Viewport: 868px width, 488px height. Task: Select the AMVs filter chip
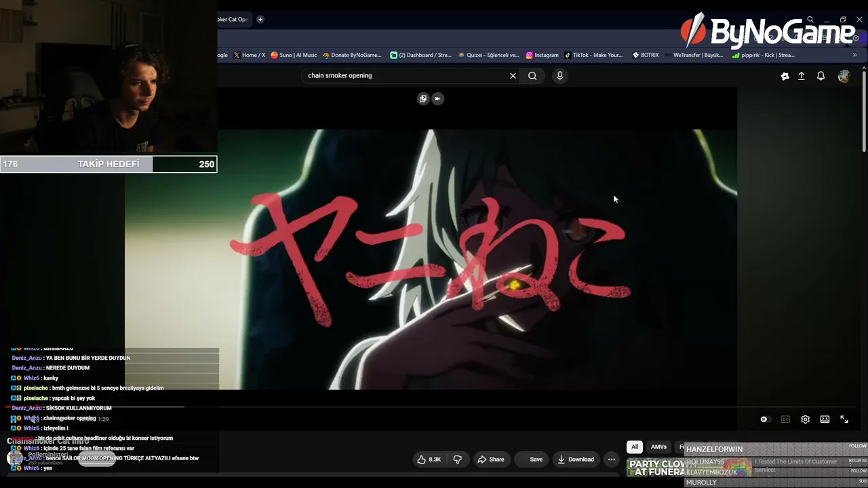pos(658,447)
